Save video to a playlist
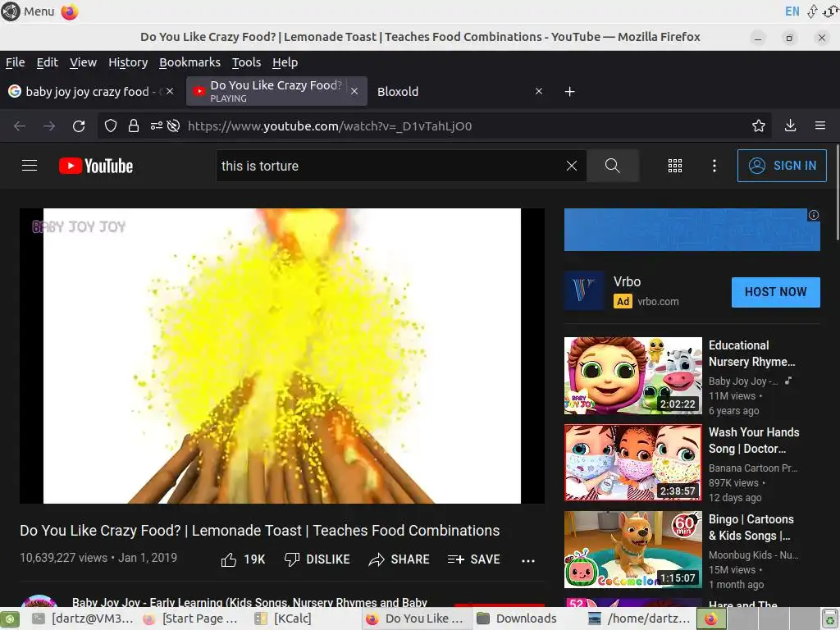The image size is (840, 630). tap(473, 559)
